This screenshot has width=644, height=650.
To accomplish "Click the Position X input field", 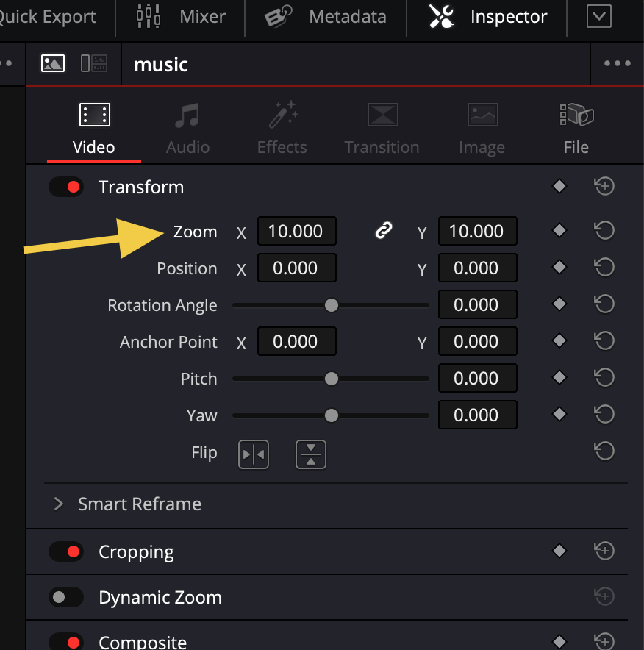I will (x=297, y=268).
